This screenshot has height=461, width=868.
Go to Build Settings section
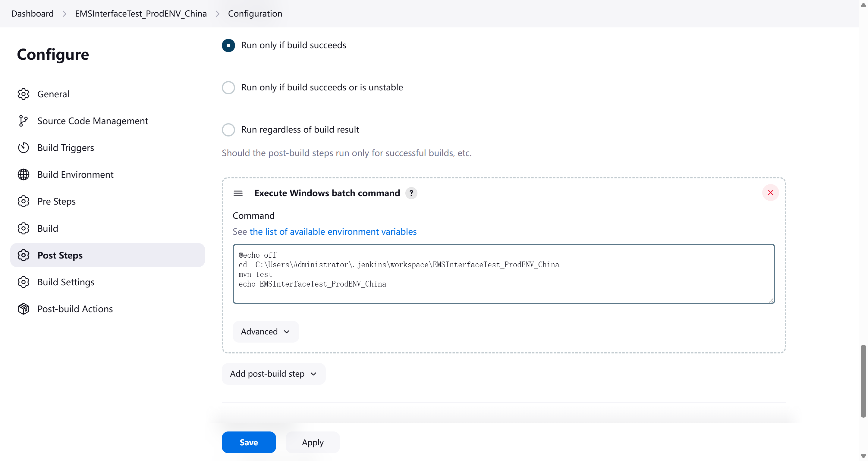[x=66, y=282]
